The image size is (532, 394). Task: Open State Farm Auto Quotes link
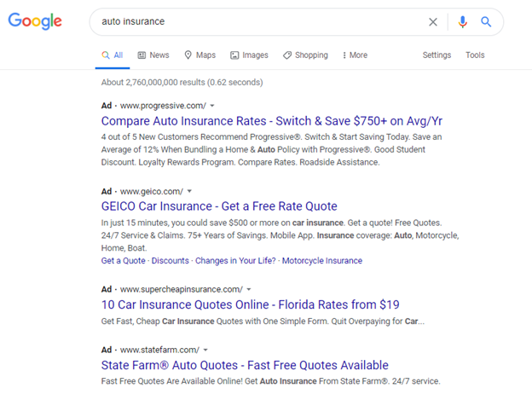point(245,365)
